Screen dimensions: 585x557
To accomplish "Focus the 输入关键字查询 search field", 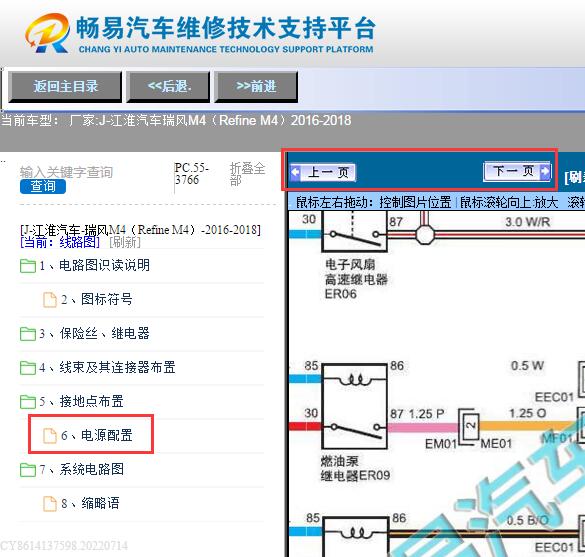I will (66, 172).
